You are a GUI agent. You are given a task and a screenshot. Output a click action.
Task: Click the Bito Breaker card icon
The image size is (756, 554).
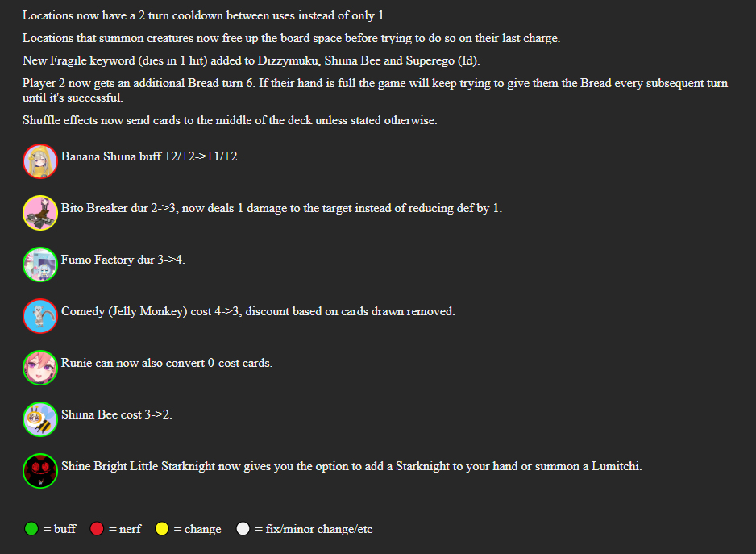coord(40,213)
